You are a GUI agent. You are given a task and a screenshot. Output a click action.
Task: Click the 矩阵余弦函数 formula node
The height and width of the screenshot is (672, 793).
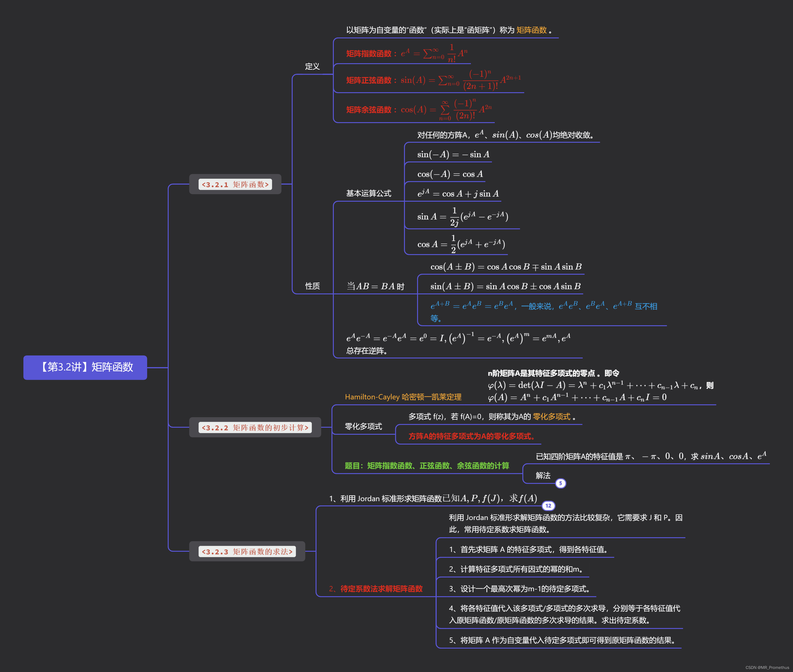(x=418, y=110)
